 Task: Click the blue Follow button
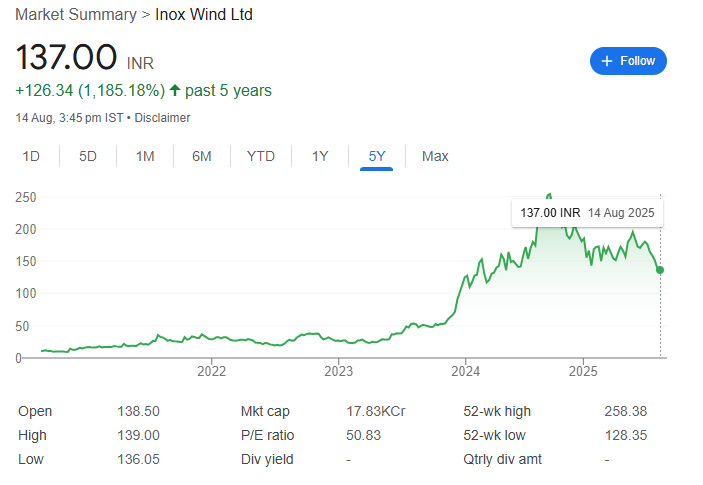pyautogui.click(x=628, y=61)
